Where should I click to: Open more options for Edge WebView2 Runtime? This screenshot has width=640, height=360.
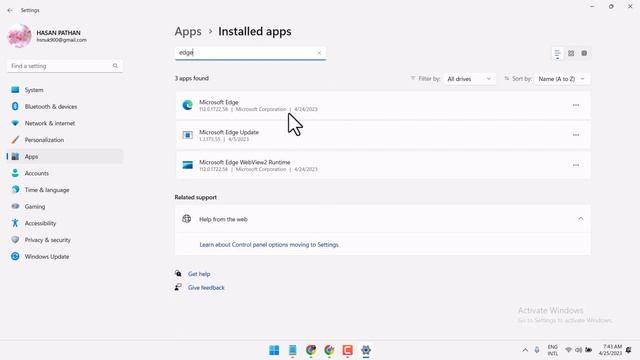point(576,165)
